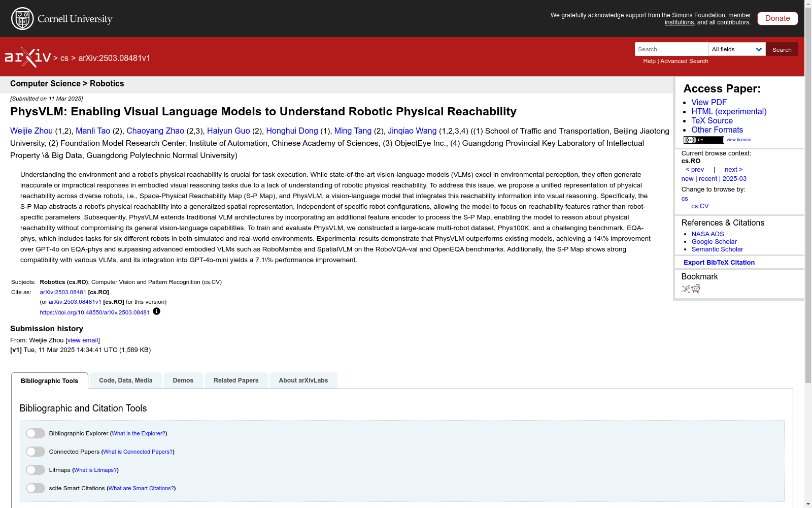The image size is (812, 508).
Task: Toggle Bibliographic Explorer switch
Action: 36,433
